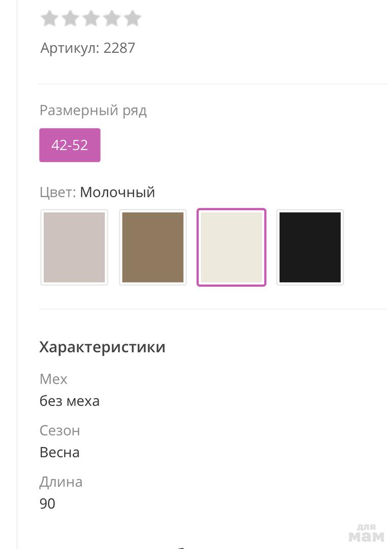
Task: Click the Мех characteristic label
Action: 53,379
